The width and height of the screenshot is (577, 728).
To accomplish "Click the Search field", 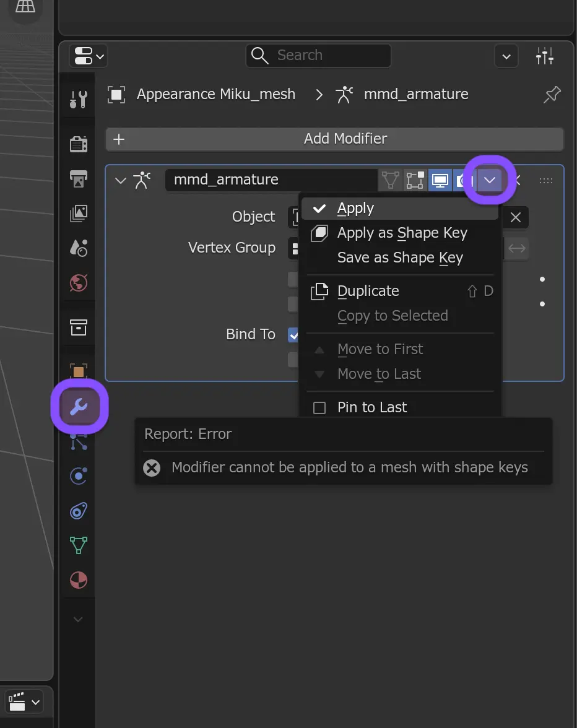I will tap(318, 55).
